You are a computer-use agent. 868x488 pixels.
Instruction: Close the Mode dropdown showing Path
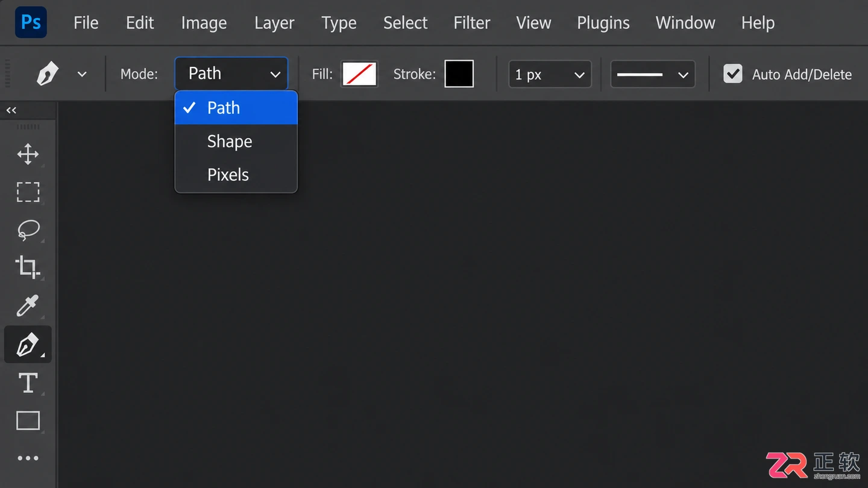tap(231, 74)
